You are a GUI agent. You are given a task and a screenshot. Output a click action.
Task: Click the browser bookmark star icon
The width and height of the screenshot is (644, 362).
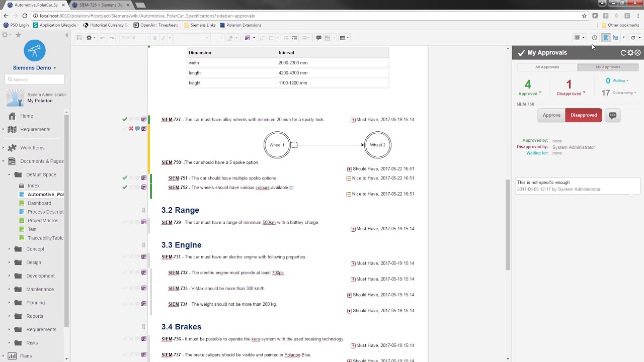click(x=584, y=16)
